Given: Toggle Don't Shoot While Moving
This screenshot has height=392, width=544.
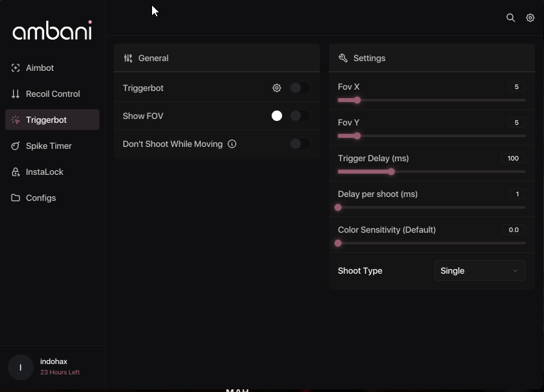Looking at the screenshot, I should 300,144.
